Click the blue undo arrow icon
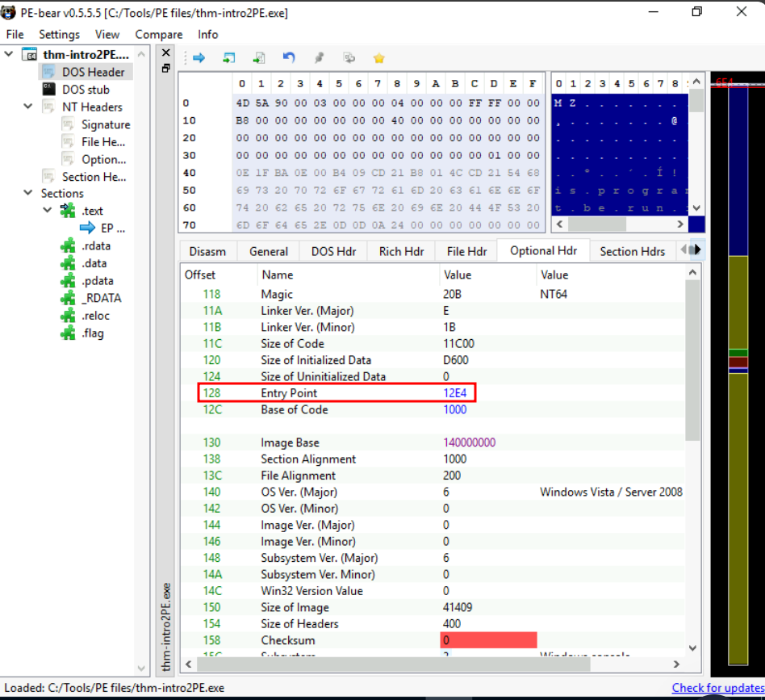 289,58
